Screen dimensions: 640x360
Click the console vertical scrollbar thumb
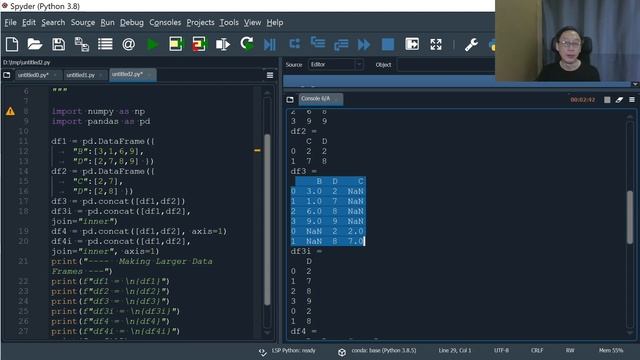[x=630, y=217]
